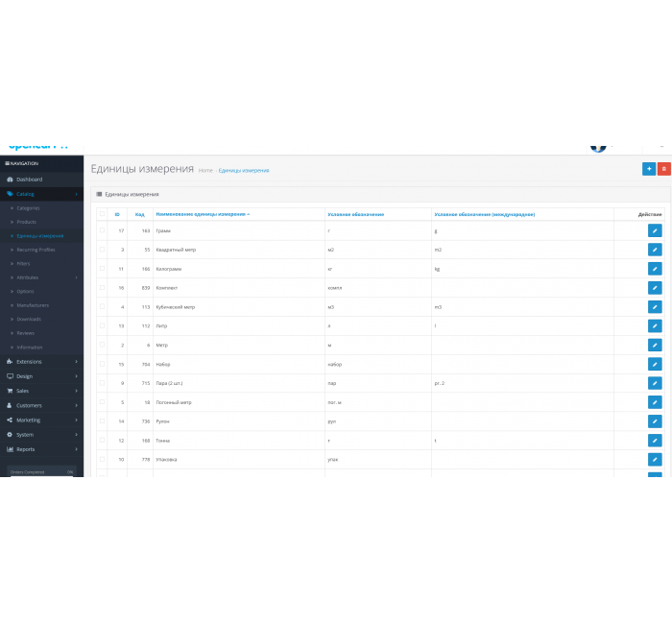
Task: Open the edit pencil for the Упаковка row
Action: [x=655, y=460]
